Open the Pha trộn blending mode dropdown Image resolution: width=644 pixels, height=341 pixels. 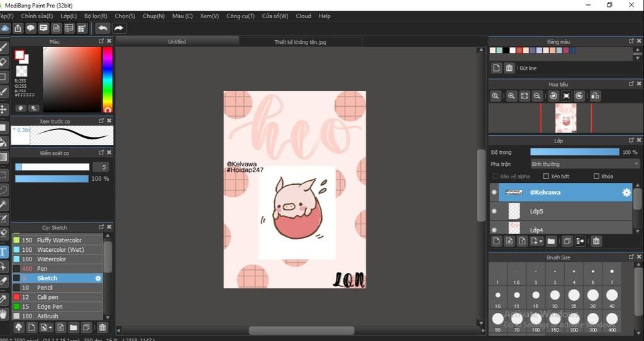(585, 164)
